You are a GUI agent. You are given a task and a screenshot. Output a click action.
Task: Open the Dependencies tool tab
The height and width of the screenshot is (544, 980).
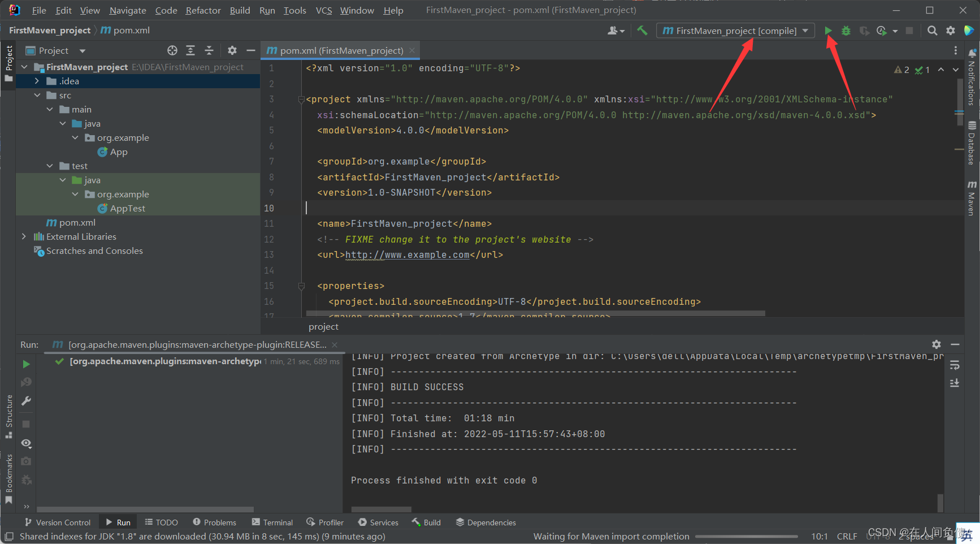click(485, 523)
